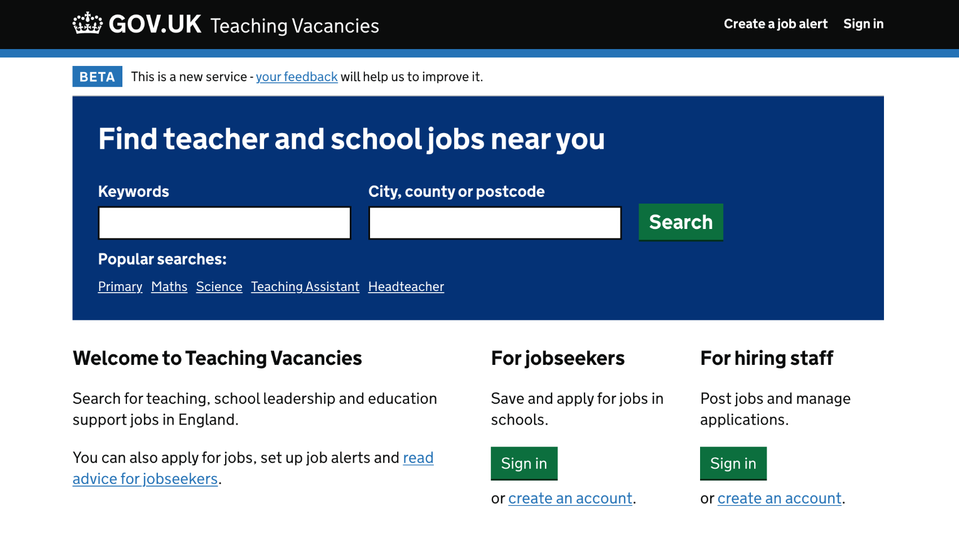The width and height of the screenshot is (959, 560).
Task: Sign in under For jobseekers
Action: tap(524, 463)
